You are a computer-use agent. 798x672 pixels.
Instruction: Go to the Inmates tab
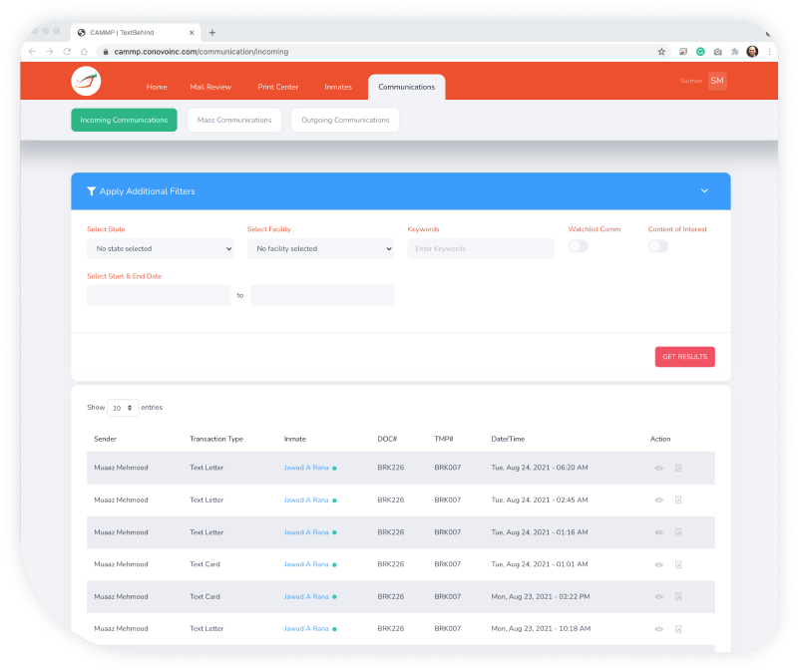click(x=338, y=87)
